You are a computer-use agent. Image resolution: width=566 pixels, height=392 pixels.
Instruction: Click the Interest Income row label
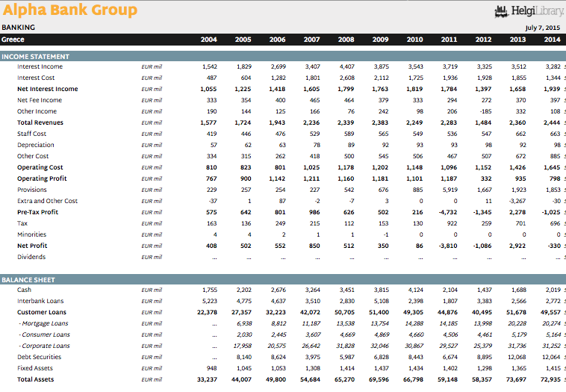(x=40, y=66)
